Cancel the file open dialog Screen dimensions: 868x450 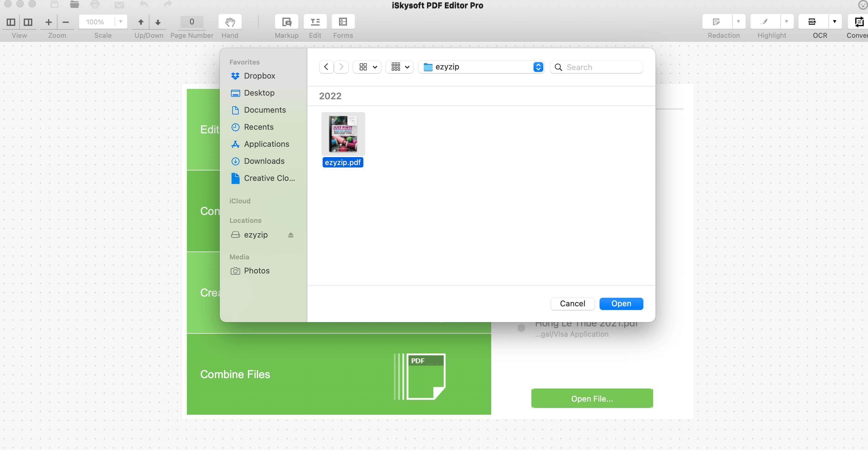572,303
